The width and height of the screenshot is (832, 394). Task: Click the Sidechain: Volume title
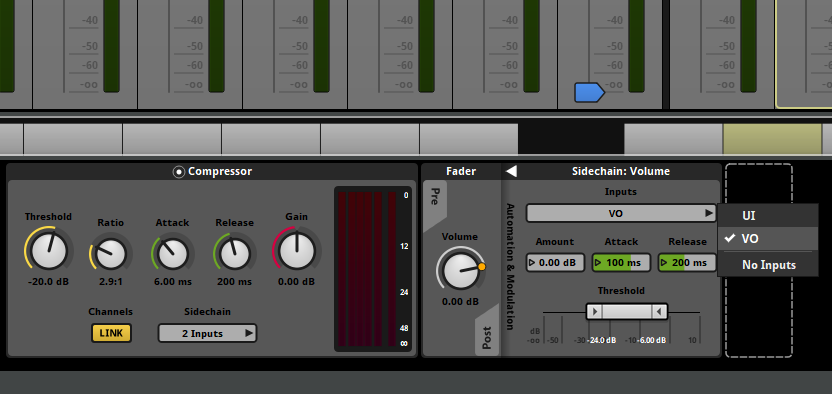621,171
